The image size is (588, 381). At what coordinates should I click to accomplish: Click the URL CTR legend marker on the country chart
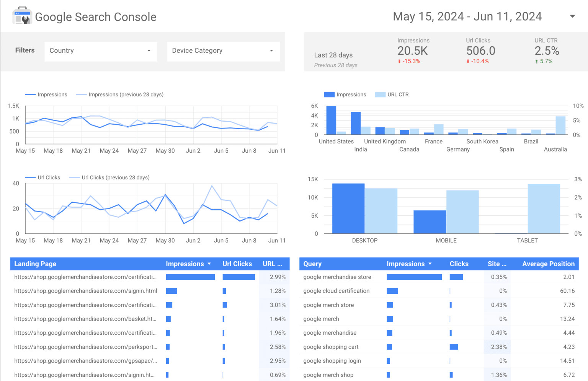click(381, 94)
